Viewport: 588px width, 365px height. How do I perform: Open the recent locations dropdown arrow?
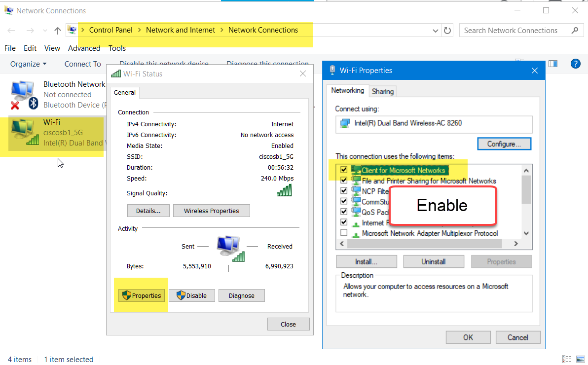pos(45,31)
